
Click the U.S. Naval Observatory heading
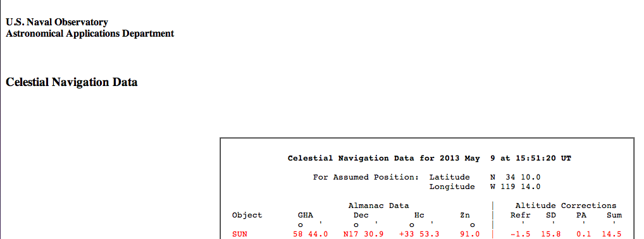pos(57,22)
